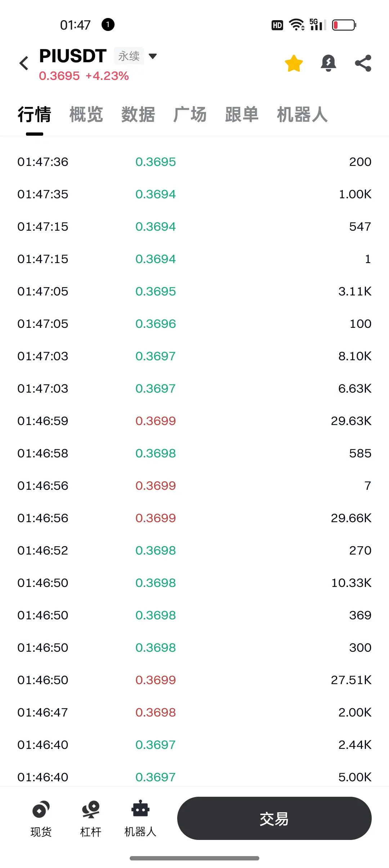389x868 pixels.
Task: Go back using the left arrow
Action: pos(24,63)
